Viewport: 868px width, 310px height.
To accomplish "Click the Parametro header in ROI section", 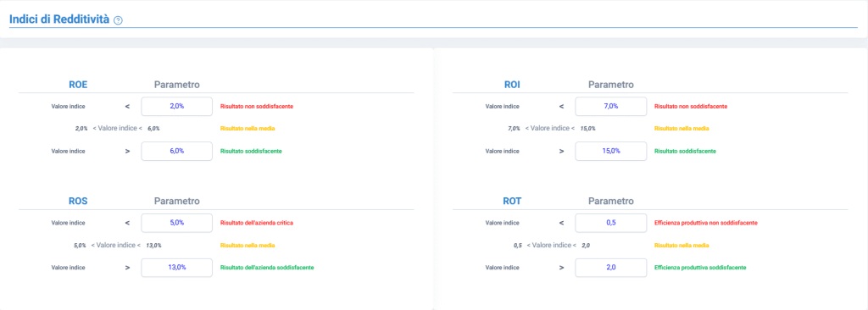I will (610, 85).
